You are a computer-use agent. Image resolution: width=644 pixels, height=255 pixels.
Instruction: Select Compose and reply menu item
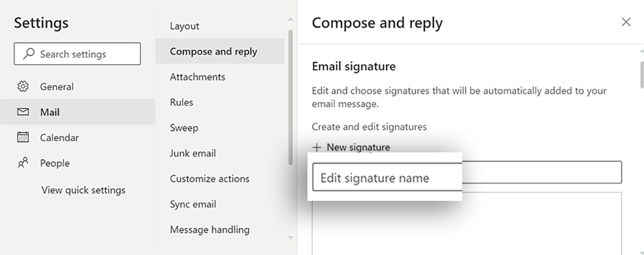pos(214,51)
